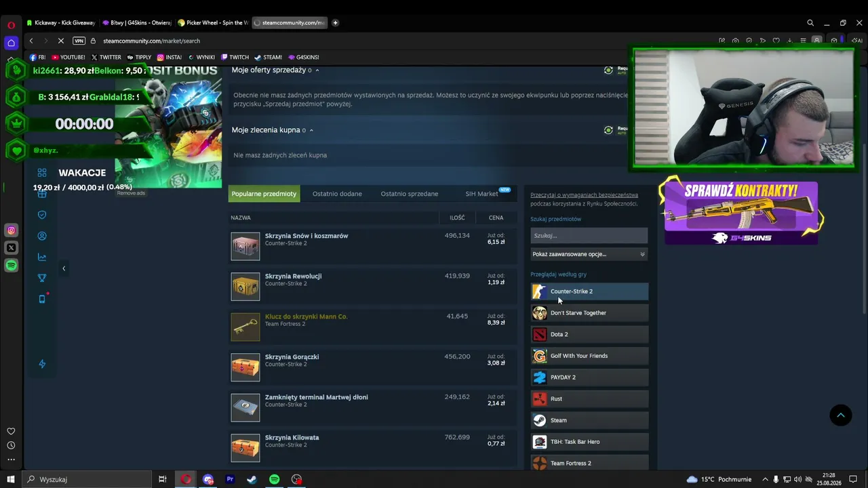Open OBS Studio from the taskbar
This screenshot has height=488, width=868.
point(296,479)
